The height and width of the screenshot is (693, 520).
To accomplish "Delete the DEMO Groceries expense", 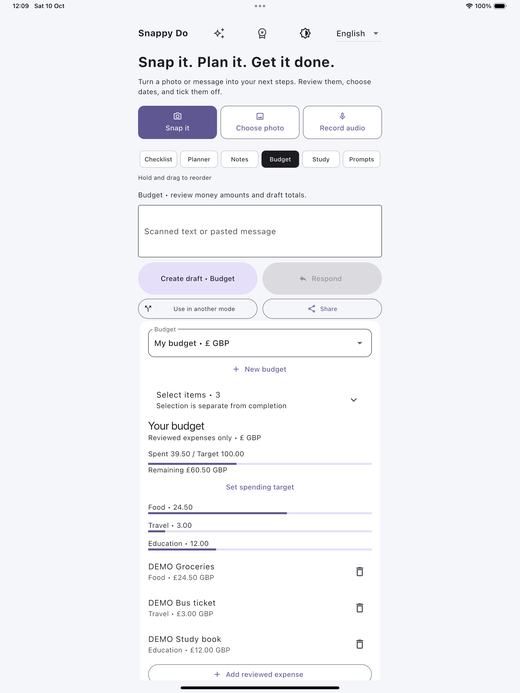I will [360, 571].
